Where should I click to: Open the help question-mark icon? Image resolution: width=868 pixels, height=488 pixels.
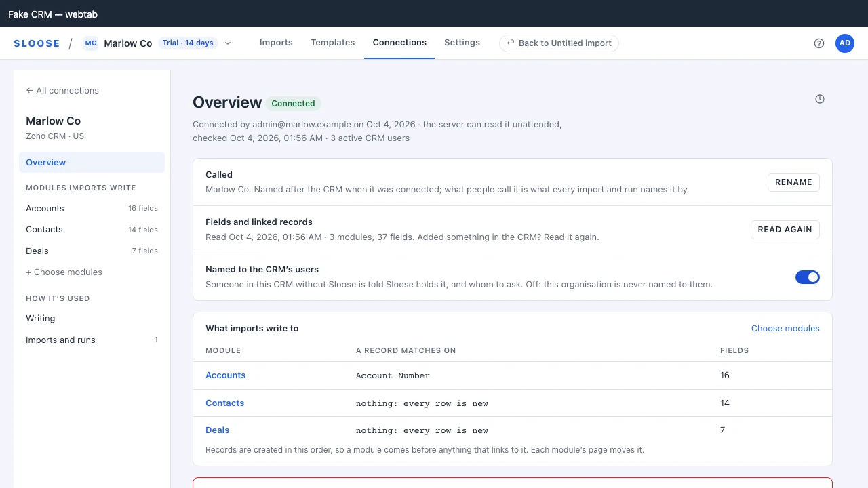(x=819, y=43)
